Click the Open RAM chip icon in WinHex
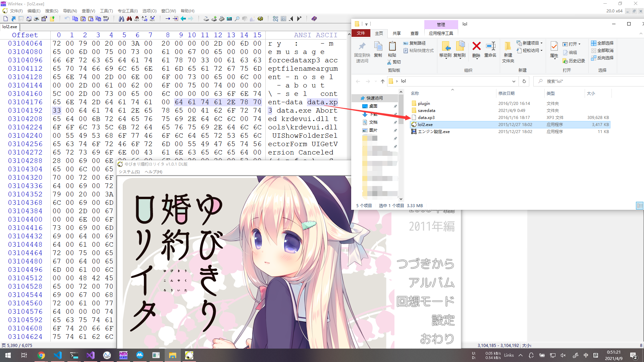 pos(222,19)
